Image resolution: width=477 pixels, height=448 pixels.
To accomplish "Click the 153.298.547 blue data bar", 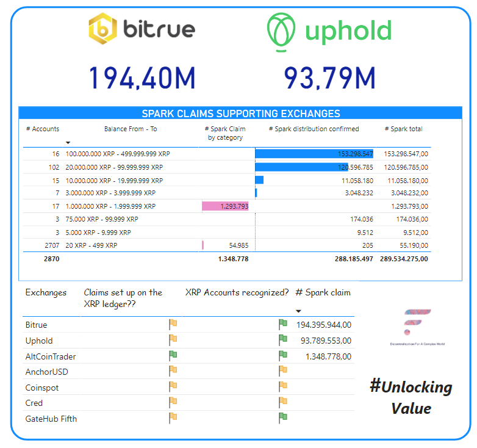I will click(x=314, y=154).
